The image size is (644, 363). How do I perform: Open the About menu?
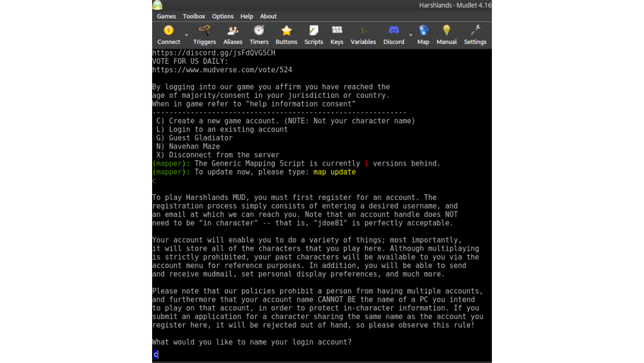tap(268, 17)
